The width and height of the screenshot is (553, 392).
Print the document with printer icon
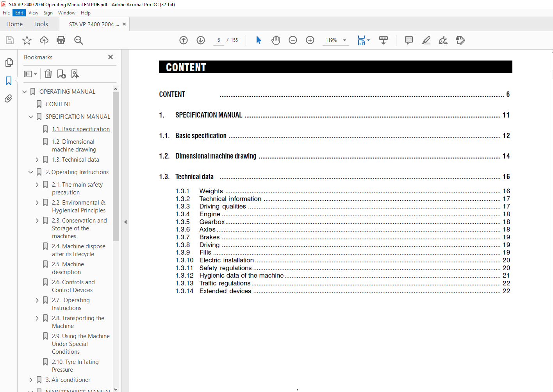pos(61,40)
